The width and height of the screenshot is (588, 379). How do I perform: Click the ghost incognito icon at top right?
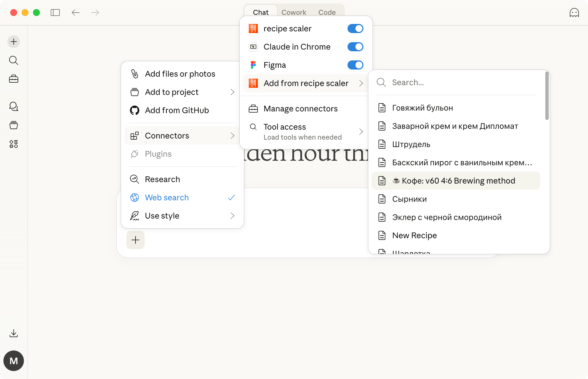click(574, 13)
